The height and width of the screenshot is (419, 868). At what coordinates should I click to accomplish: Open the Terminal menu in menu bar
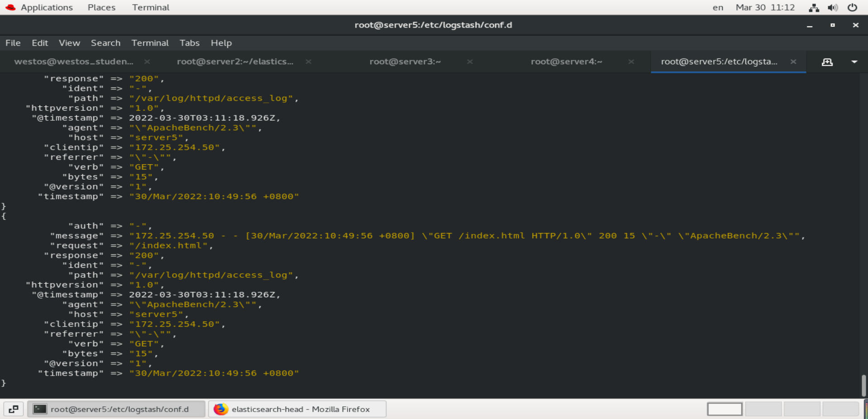pyautogui.click(x=150, y=43)
